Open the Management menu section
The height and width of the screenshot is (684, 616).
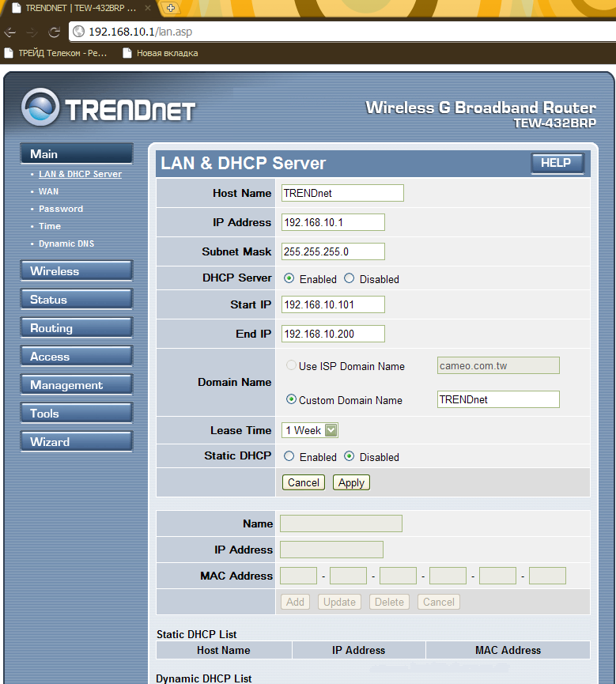(x=77, y=385)
